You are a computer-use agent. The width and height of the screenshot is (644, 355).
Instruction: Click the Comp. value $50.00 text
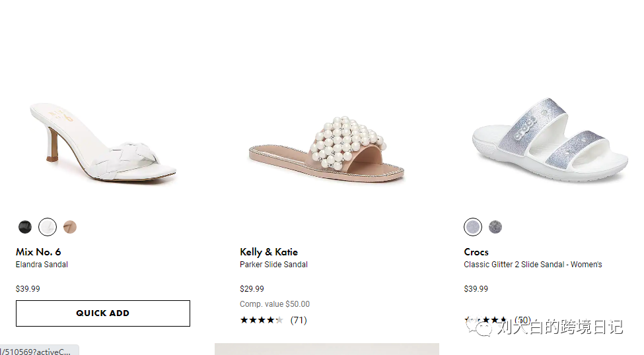(x=275, y=304)
